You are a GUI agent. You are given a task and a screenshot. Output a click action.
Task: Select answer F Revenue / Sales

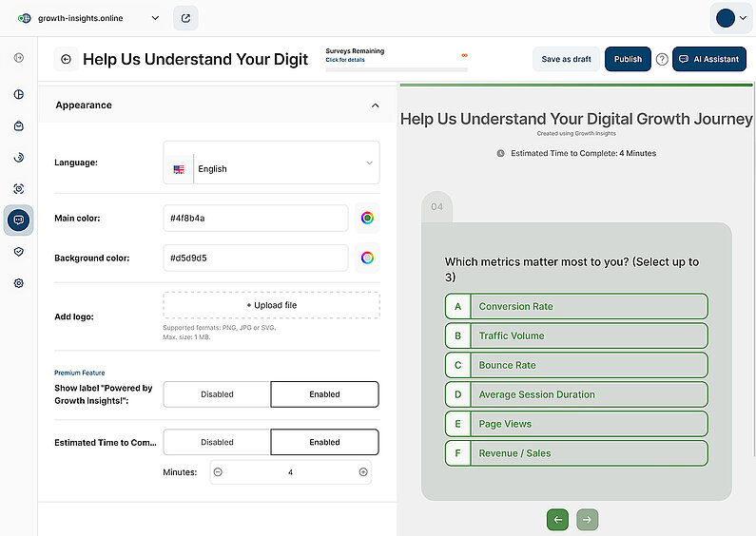(x=576, y=453)
